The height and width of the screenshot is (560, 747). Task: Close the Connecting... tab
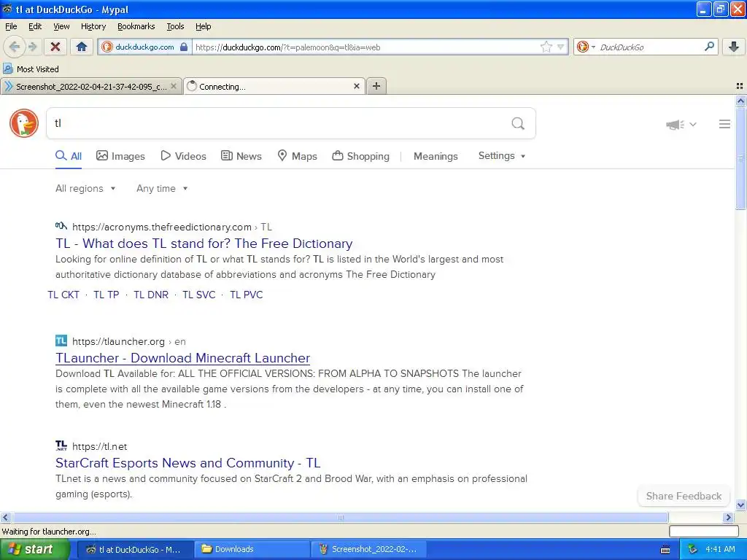pyautogui.click(x=356, y=86)
